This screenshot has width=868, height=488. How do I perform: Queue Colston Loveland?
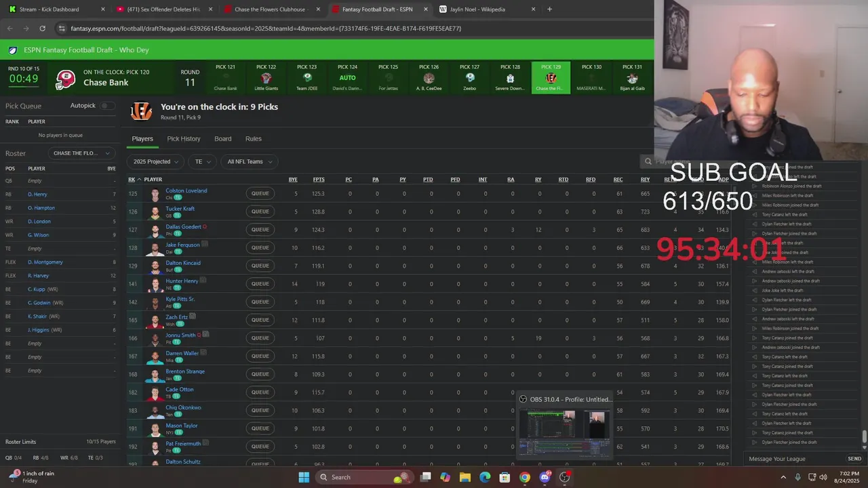(260, 194)
